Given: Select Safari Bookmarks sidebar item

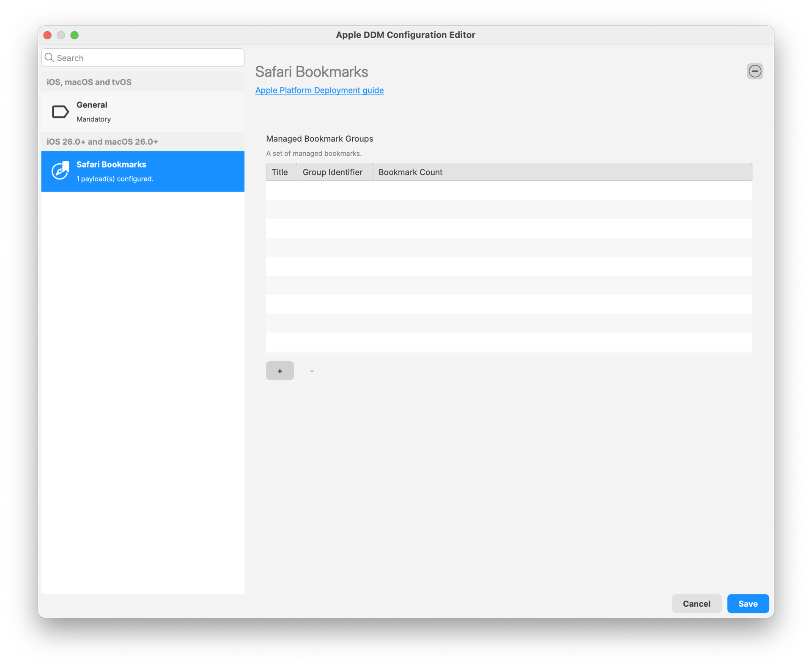Looking at the screenshot, I should pyautogui.click(x=143, y=171).
